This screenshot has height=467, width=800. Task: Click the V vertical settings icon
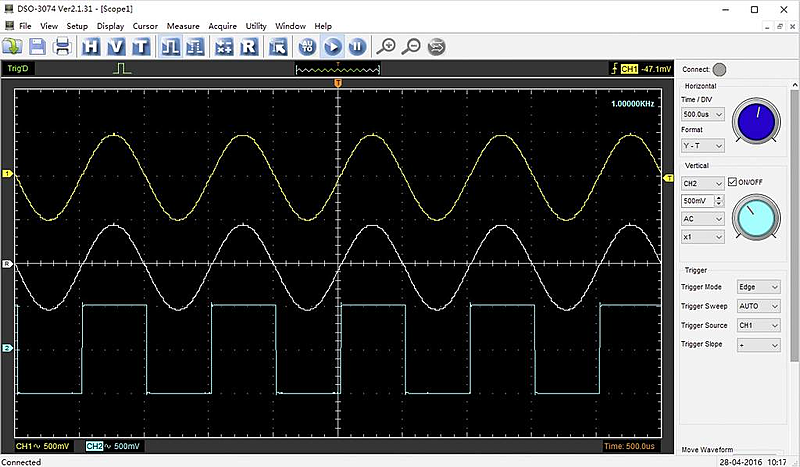tap(116, 46)
